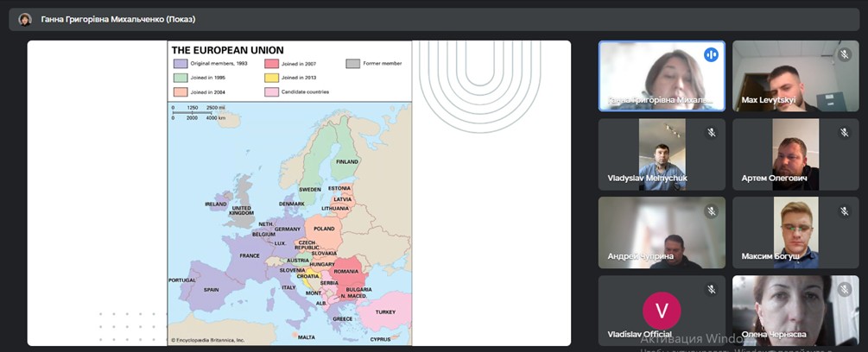868x352 pixels.
Task: Click the orange Joined in 2004 legend swatch
Action: coord(181,92)
